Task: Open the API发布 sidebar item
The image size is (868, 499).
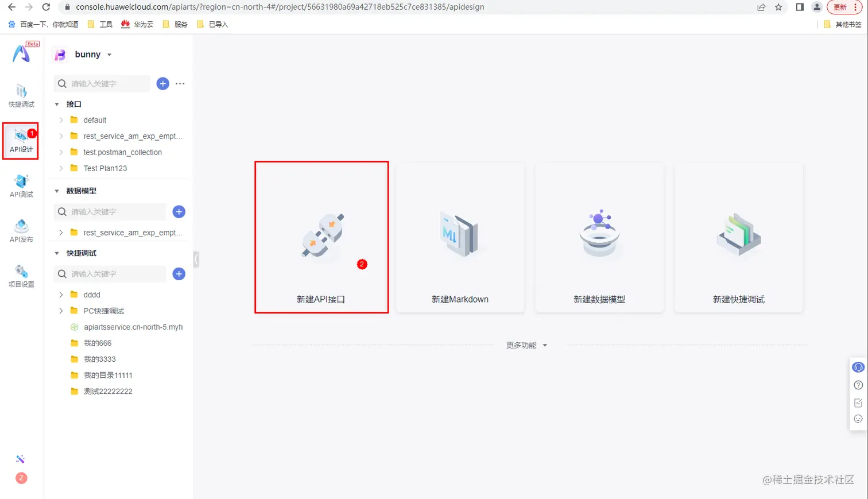Action: coord(21,231)
